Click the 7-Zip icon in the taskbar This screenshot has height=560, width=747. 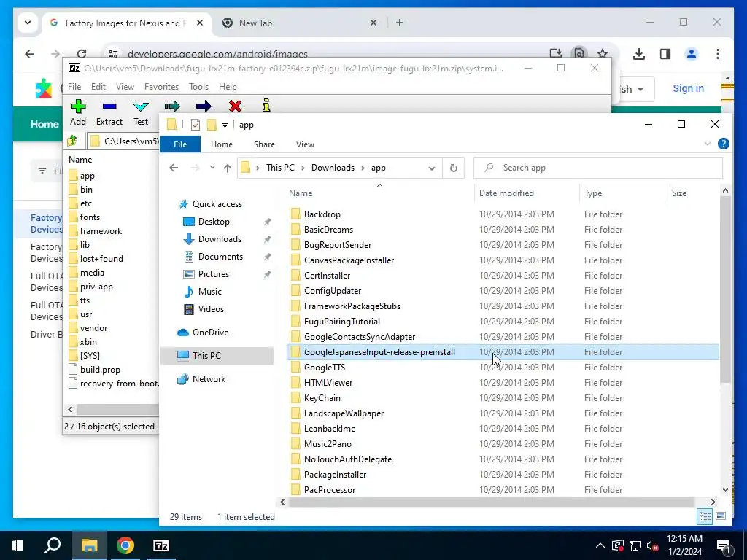[x=161, y=545]
